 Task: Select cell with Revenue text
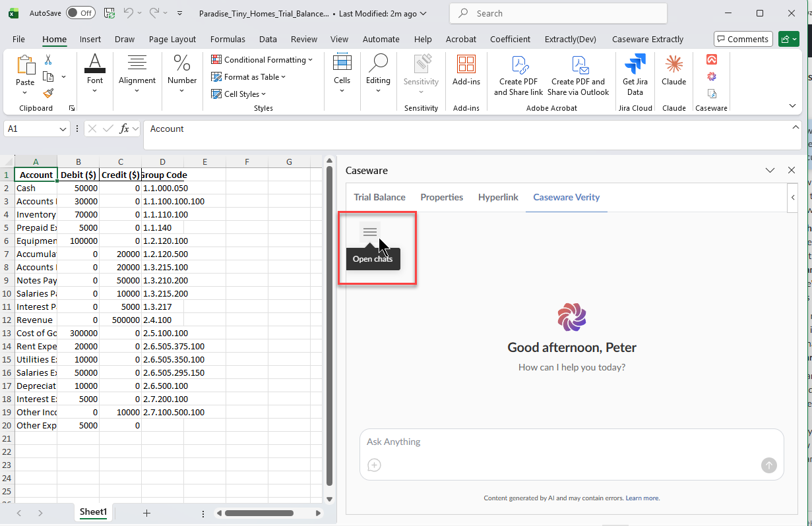pos(36,320)
